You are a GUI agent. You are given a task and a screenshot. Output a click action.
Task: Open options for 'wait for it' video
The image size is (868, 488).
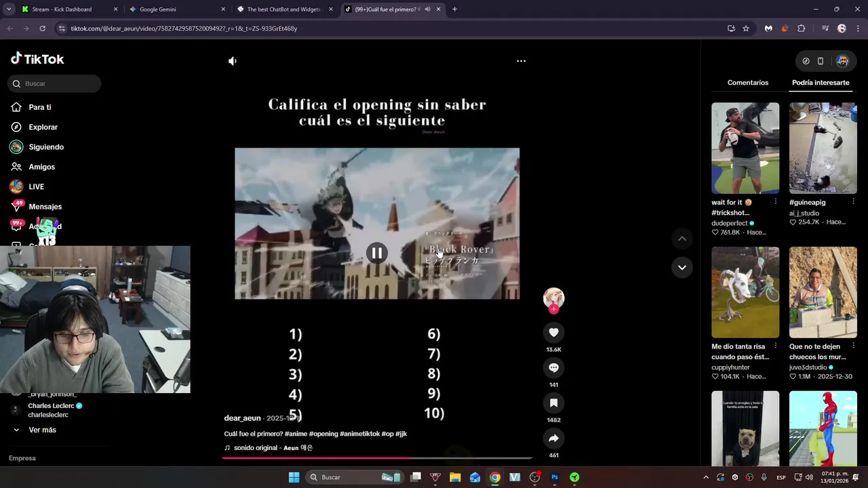(776, 202)
